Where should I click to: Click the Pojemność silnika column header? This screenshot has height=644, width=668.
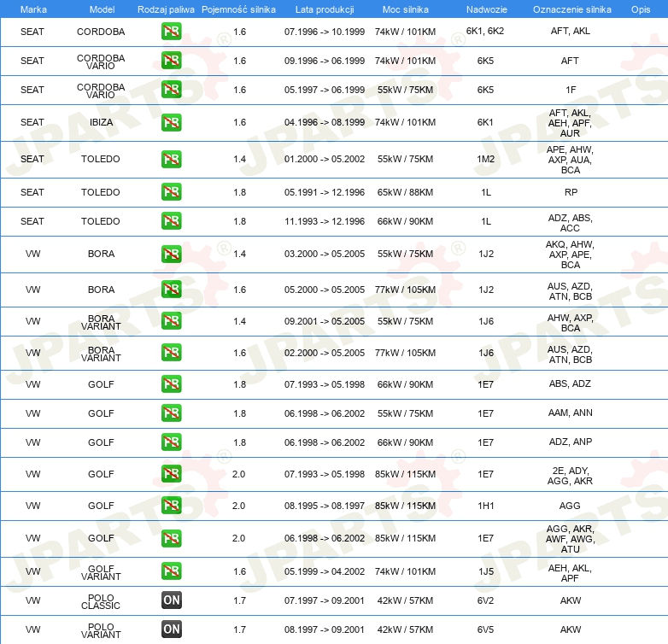point(238,9)
